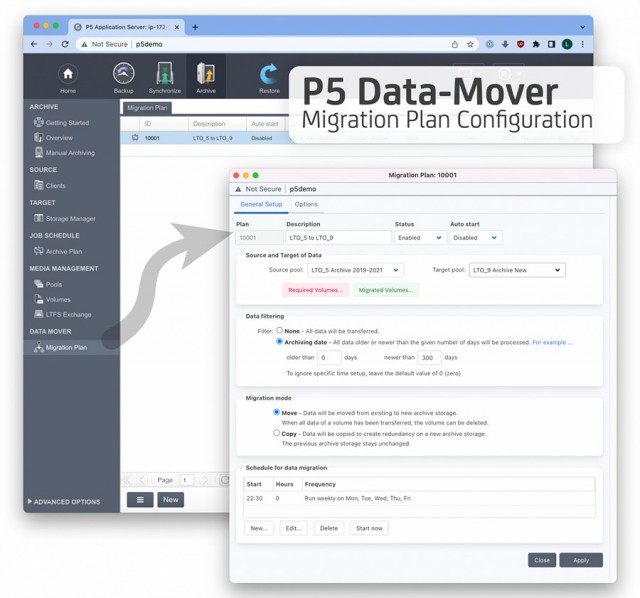Select the Migration Plan tab in main window
The width and height of the screenshot is (640, 598).
tap(147, 108)
